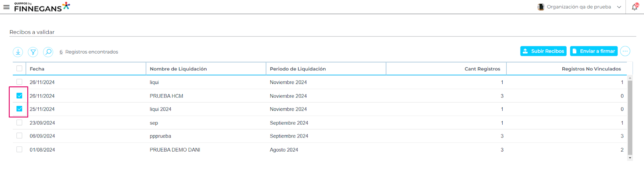Image resolution: width=644 pixels, height=170 pixels.
Task: Sort by the Fecha column header
Action: tap(37, 69)
